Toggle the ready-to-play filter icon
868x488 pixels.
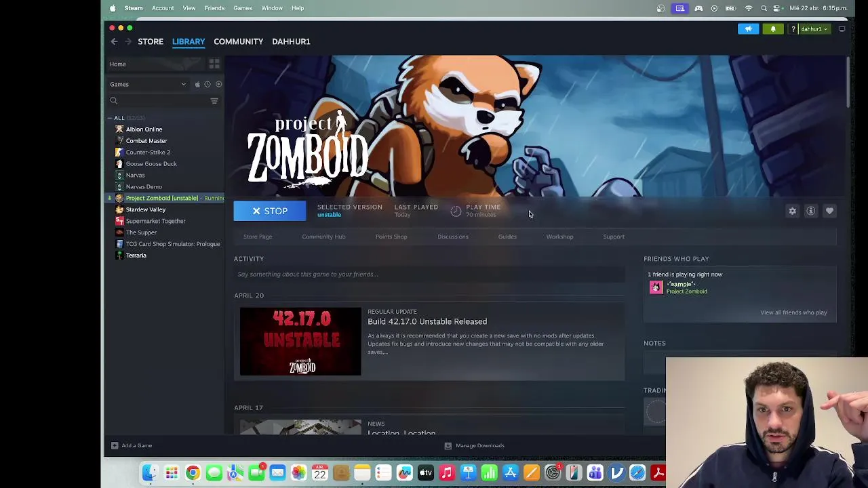coord(218,84)
